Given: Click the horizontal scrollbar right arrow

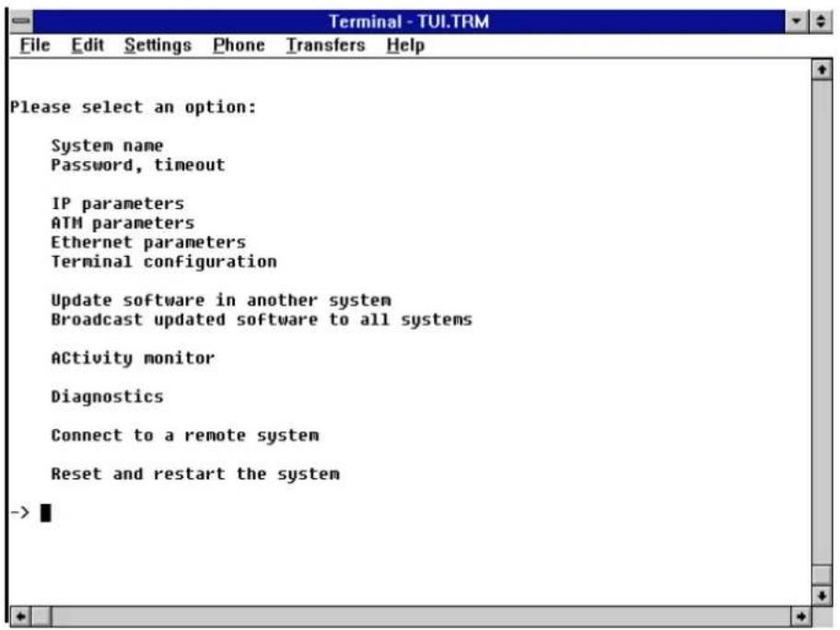Looking at the screenshot, I should click(x=801, y=616).
